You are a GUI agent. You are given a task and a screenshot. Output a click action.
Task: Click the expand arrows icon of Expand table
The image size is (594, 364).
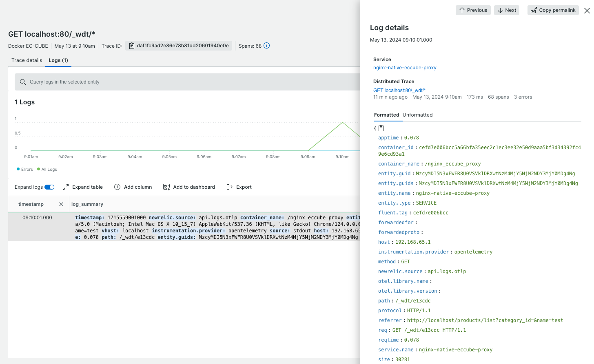[66, 187]
